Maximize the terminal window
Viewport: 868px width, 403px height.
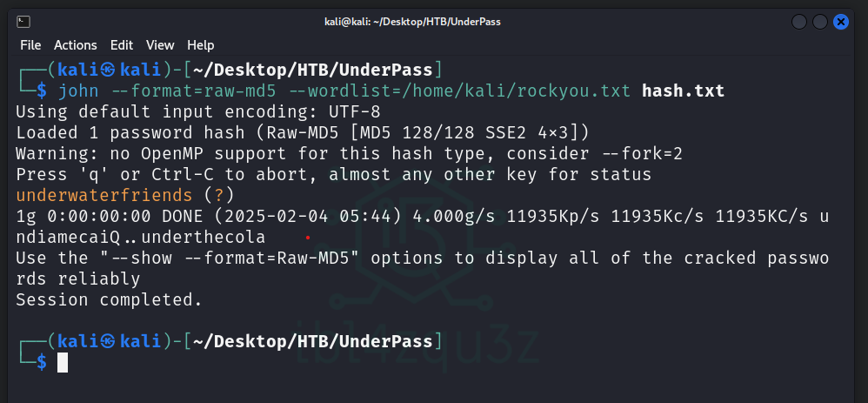coord(819,22)
